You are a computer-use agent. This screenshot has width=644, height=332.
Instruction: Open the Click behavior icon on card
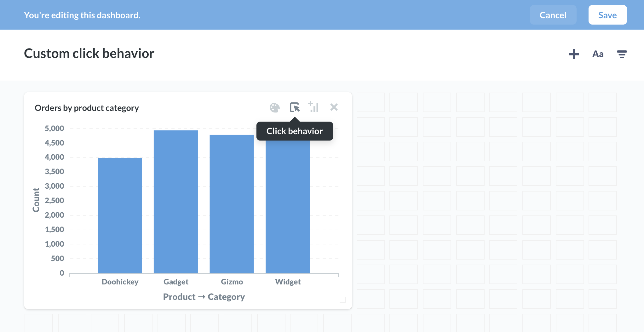click(295, 107)
